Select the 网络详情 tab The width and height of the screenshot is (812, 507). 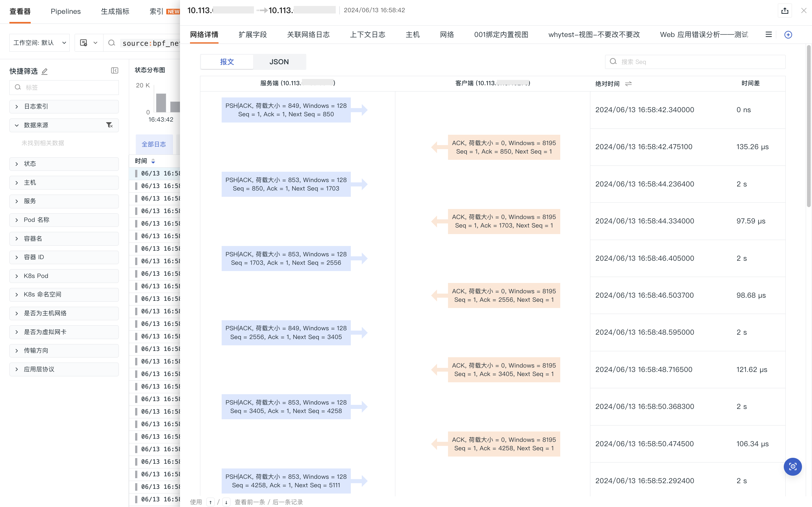[x=204, y=34]
